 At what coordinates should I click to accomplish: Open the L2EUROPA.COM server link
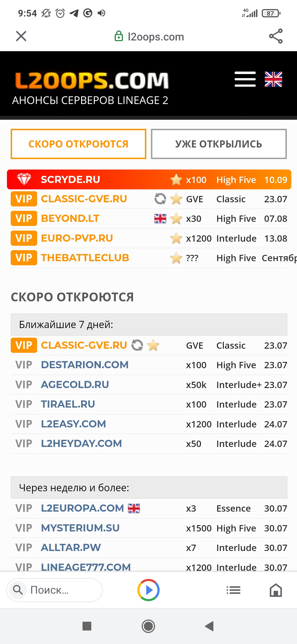tap(82, 508)
